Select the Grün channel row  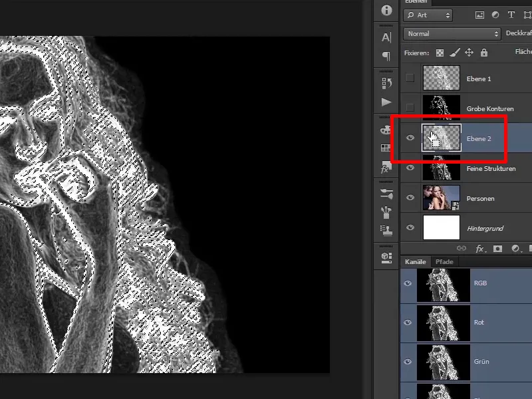tap(466, 362)
